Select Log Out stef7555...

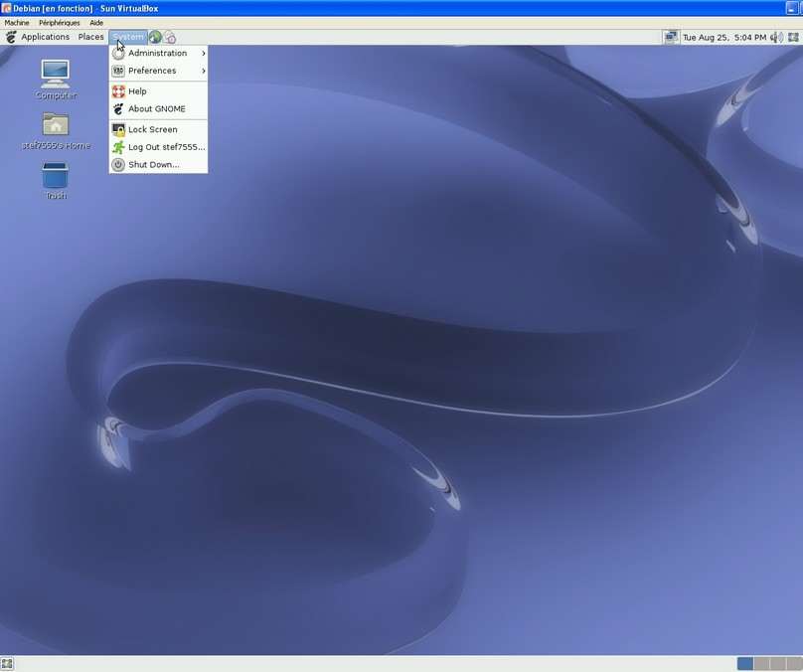[158, 147]
